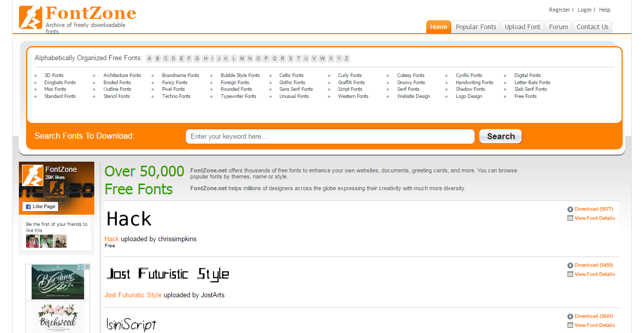This screenshot has width=644, height=333.
Task: Go to the Home tab
Action: (439, 27)
